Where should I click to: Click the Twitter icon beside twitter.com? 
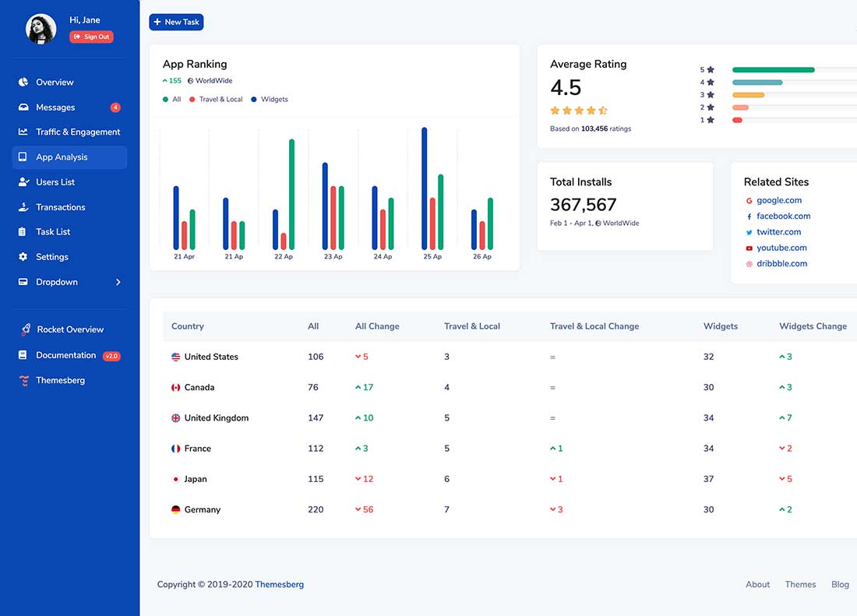[x=751, y=232]
